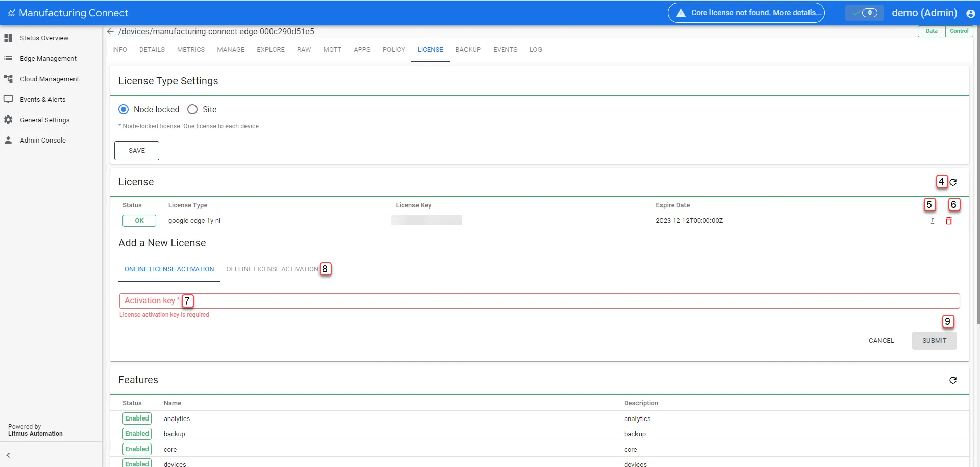Collapse the sidebar with the chevron
980x467 pixels.
(8, 455)
